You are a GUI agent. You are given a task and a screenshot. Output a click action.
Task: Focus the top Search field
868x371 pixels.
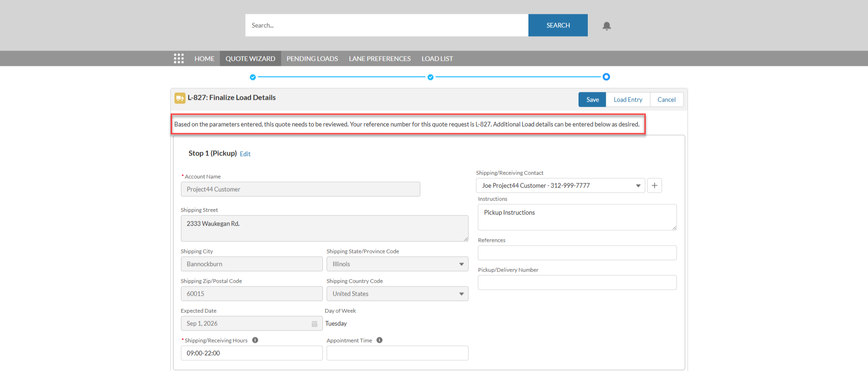coord(387,25)
